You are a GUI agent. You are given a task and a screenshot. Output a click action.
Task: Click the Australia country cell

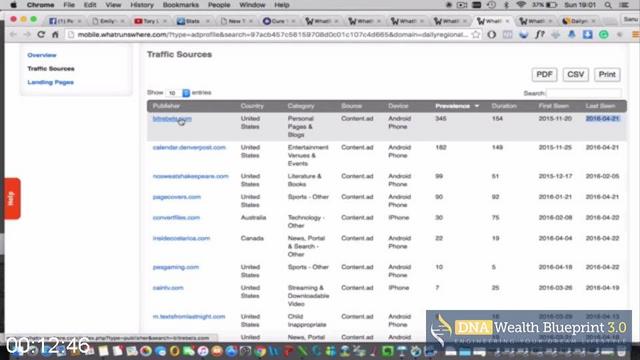(253, 218)
